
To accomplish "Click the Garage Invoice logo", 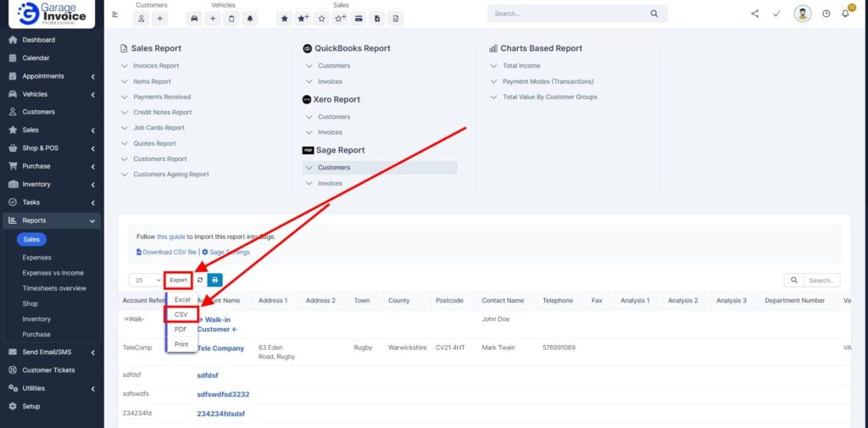I will click(52, 14).
